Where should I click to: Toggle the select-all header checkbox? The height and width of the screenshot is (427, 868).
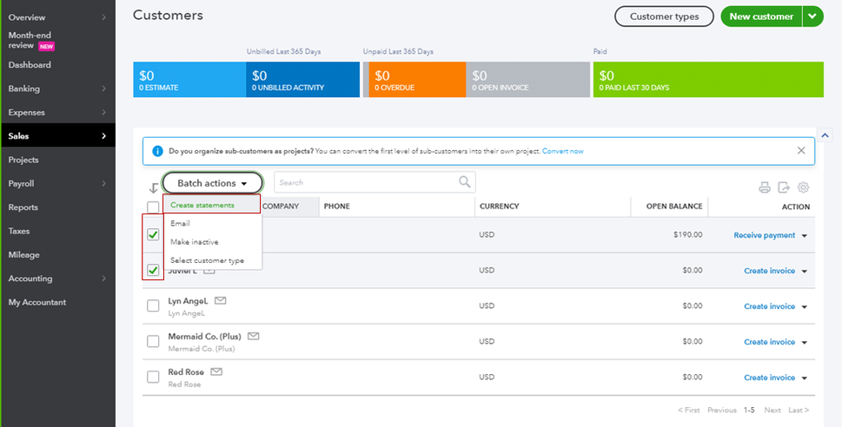point(153,207)
